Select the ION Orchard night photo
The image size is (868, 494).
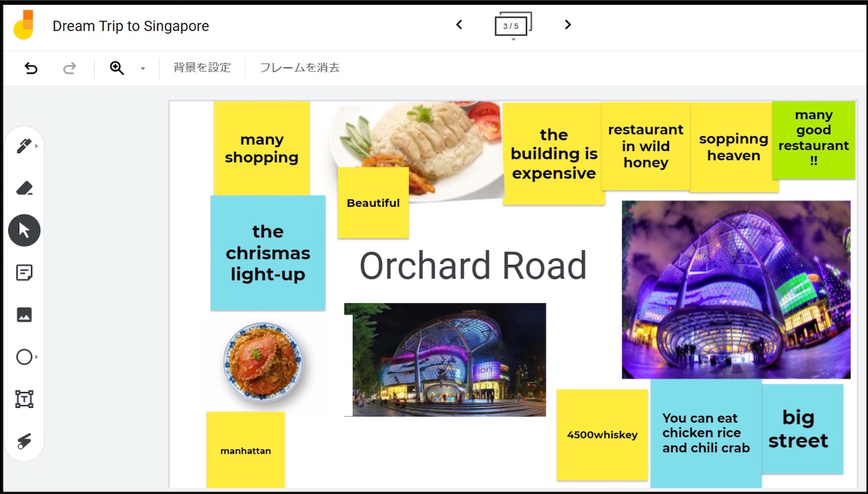(445, 360)
